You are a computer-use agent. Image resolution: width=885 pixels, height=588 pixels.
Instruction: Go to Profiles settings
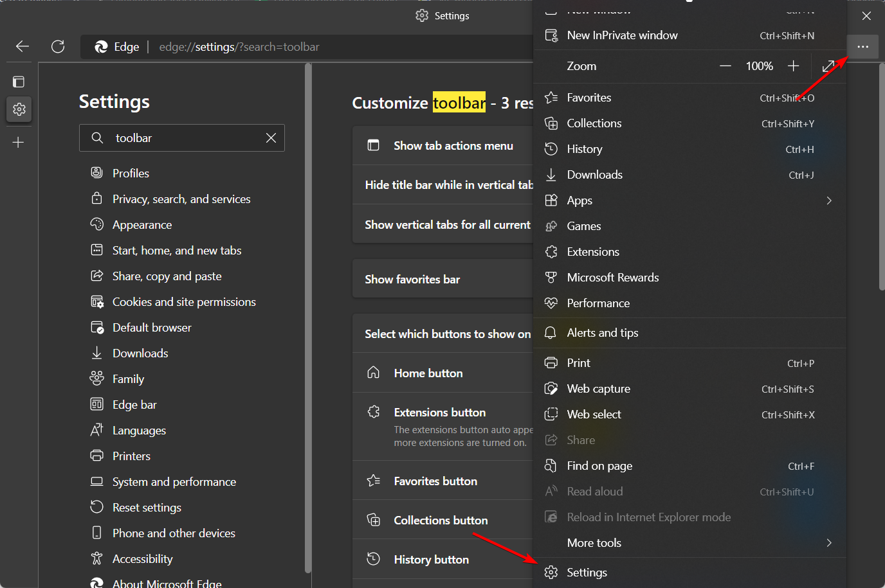pyautogui.click(x=131, y=174)
